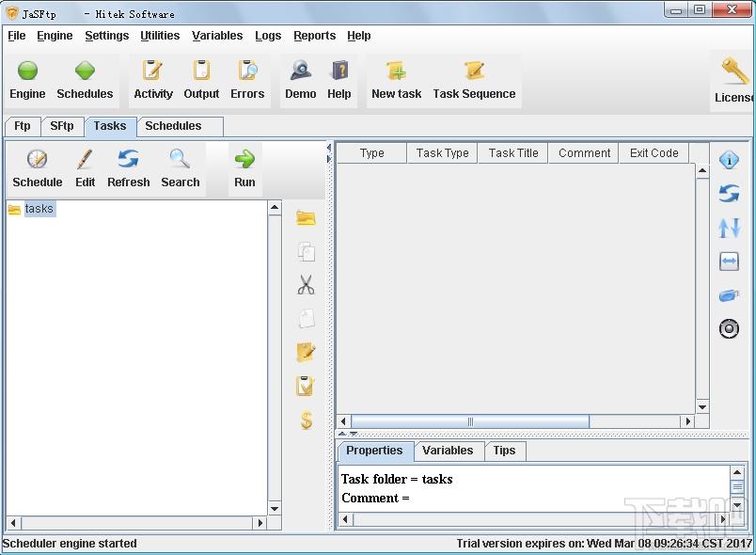Open the Variables tab in bottom panel
The image size is (756, 555).
[x=448, y=451]
